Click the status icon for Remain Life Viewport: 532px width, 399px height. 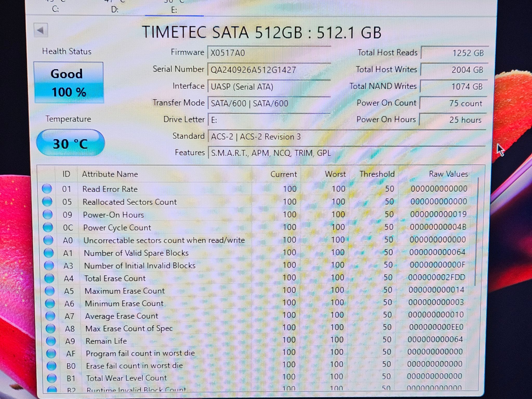pos(51,341)
